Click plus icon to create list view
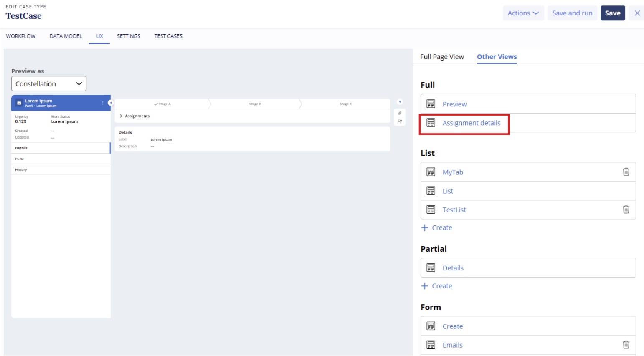This screenshot has width=644, height=356. coord(425,227)
